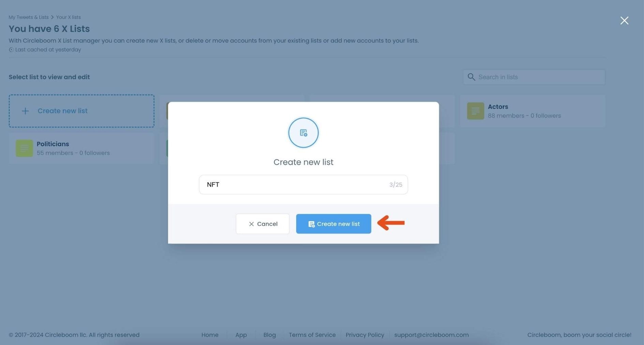The height and width of the screenshot is (345, 644).
Task: Click the list-add icon in the blue button
Action: point(311,224)
